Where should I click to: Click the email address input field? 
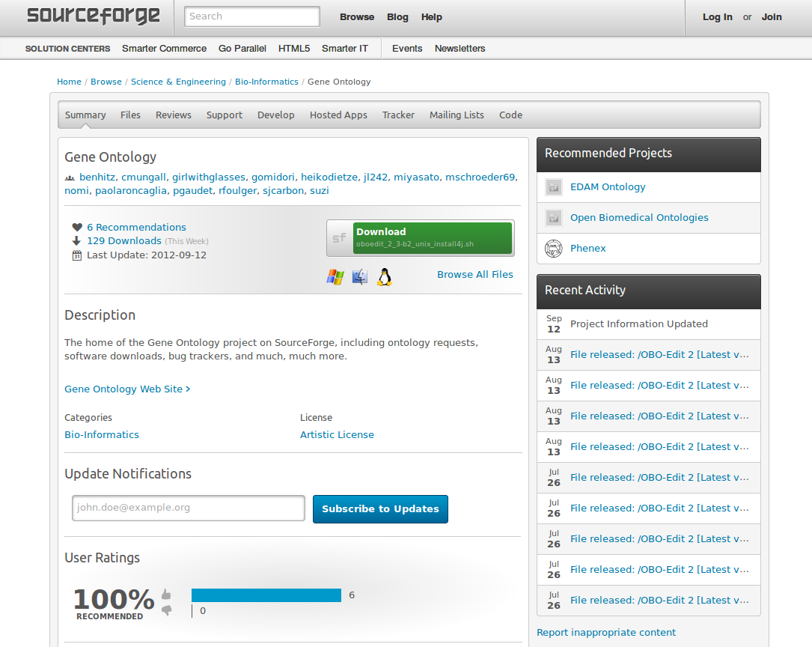click(x=189, y=508)
